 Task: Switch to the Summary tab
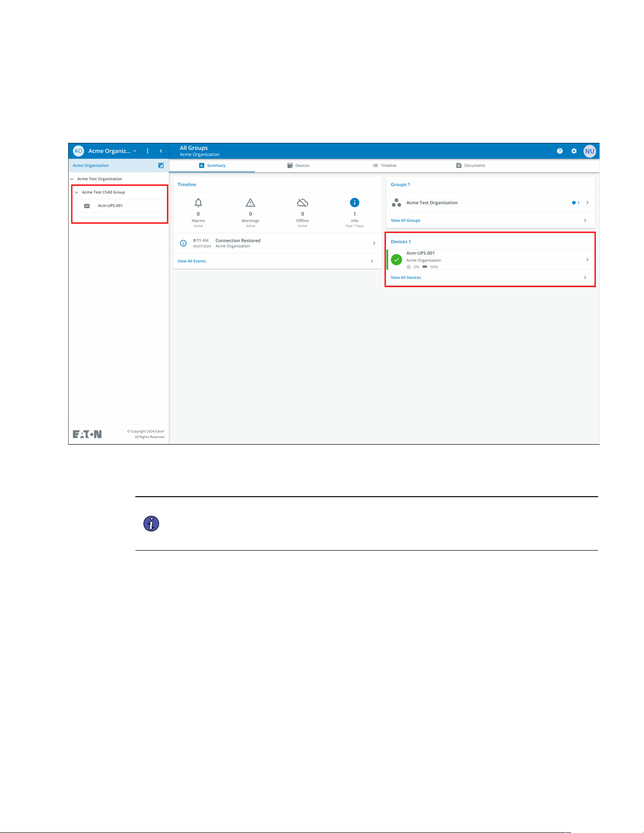tap(212, 166)
